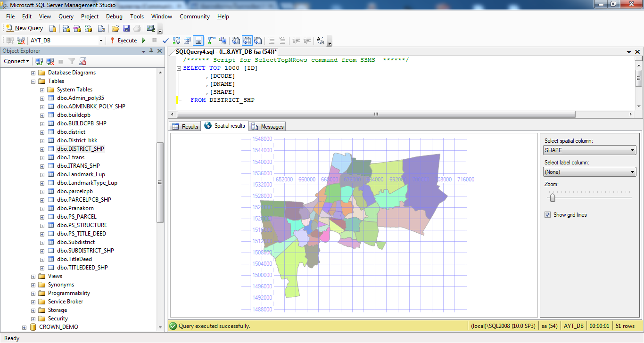The height and width of the screenshot is (343, 644).
Task: Select the Spatial results tab
Action: tap(224, 126)
